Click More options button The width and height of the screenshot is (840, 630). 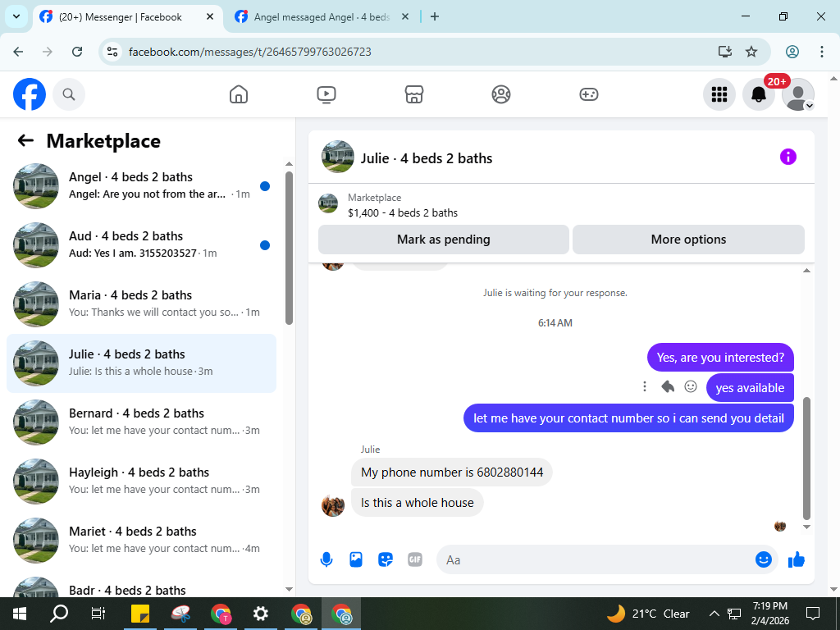[688, 240]
